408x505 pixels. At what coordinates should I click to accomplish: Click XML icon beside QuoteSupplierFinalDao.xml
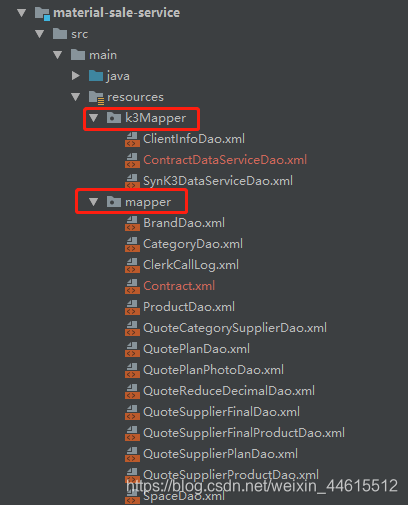point(132,412)
